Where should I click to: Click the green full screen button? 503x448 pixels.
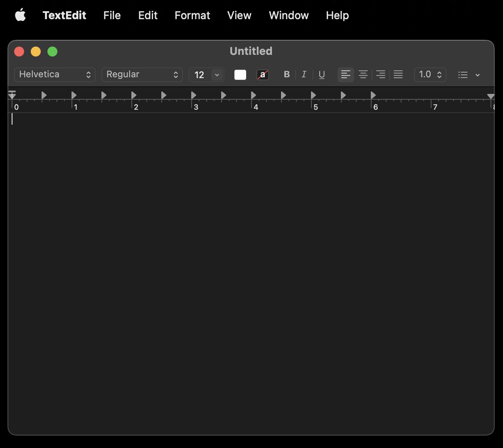tap(52, 52)
